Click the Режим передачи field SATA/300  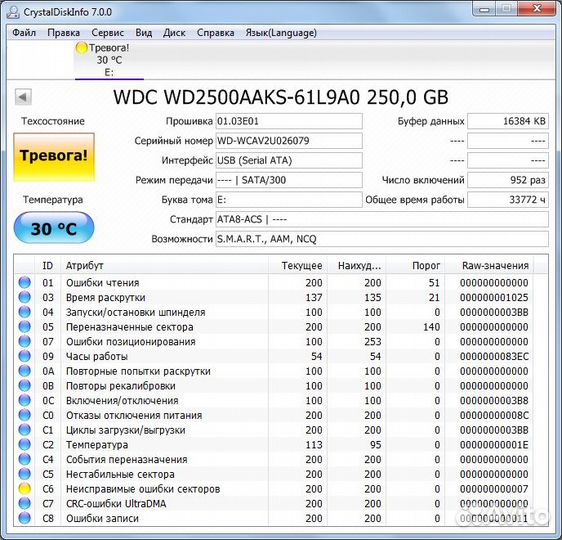pyautogui.click(x=289, y=180)
